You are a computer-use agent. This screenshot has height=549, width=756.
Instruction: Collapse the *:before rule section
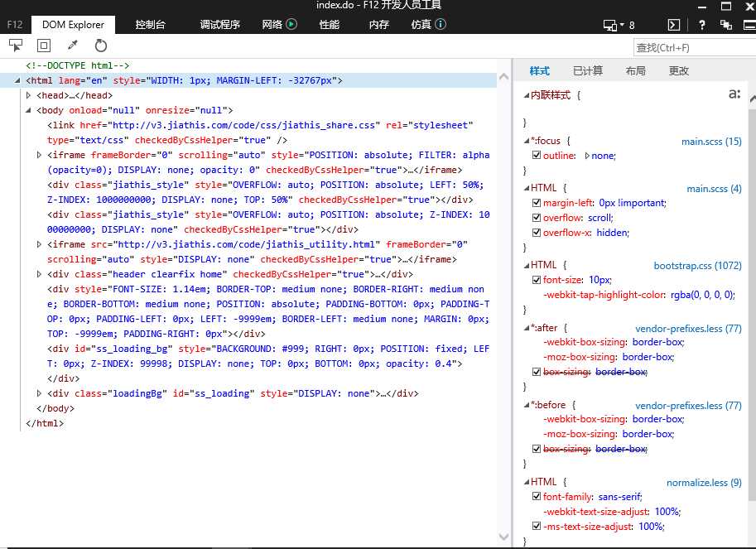pyautogui.click(x=527, y=406)
